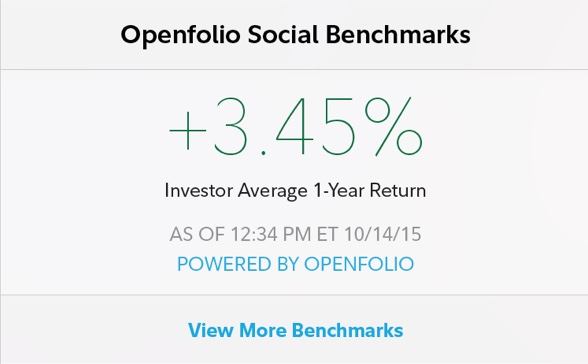Click the +3.45% return figure
This screenshot has height=364, width=588.
[x=296, y=126]
